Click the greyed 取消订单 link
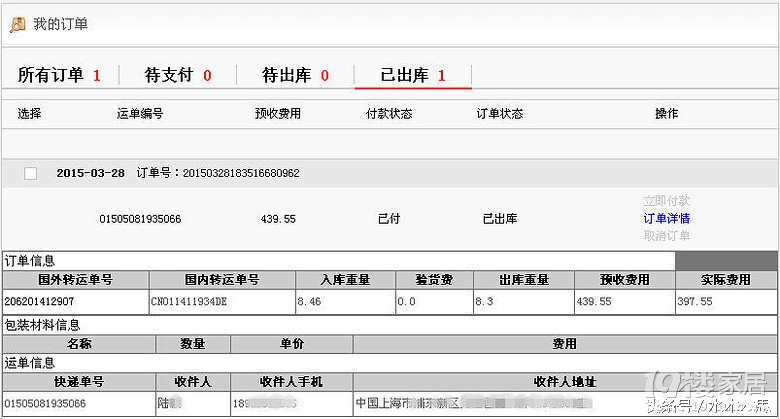The height and width of the screenshot is (419, 780). coord(667,235)
